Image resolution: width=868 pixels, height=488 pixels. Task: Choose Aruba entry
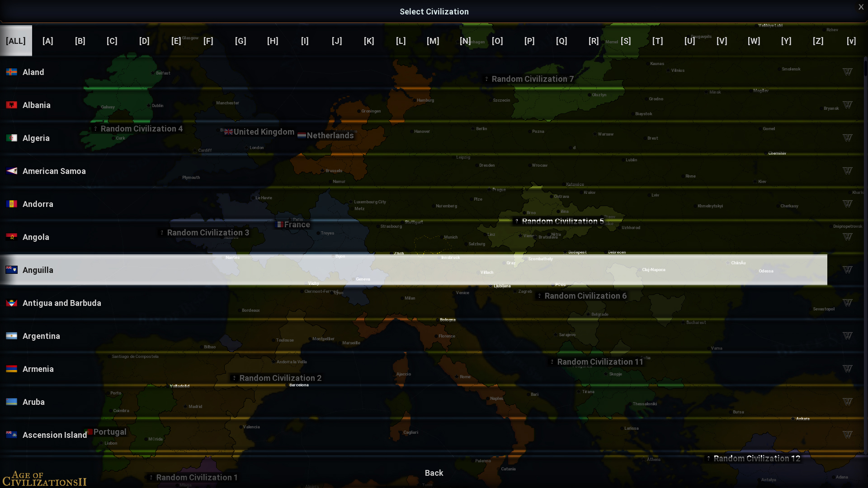coord(414,402)
